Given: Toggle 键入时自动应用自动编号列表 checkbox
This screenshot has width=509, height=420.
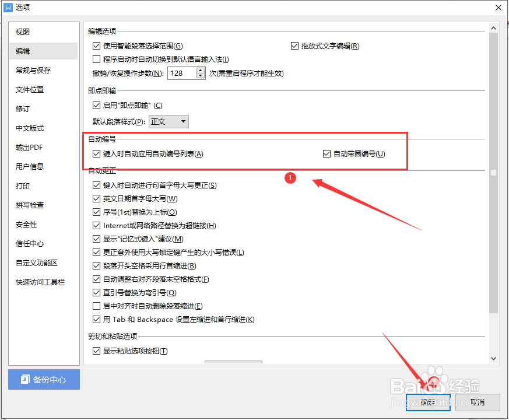Looking at the screenshot, I should [x=96, y=153].
